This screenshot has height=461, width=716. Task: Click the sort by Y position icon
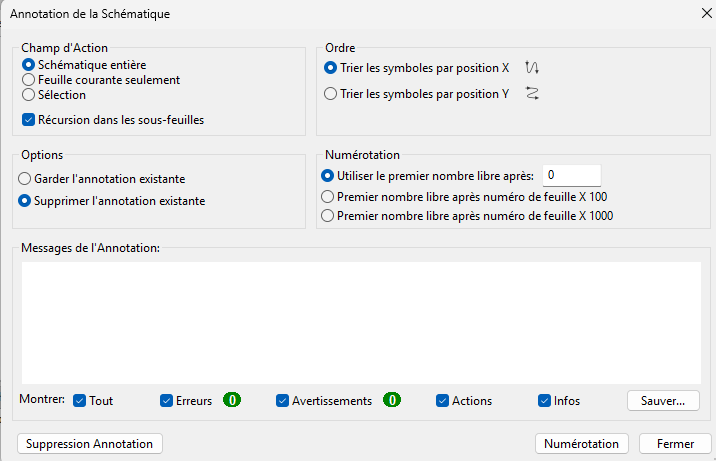coord(532,93)
